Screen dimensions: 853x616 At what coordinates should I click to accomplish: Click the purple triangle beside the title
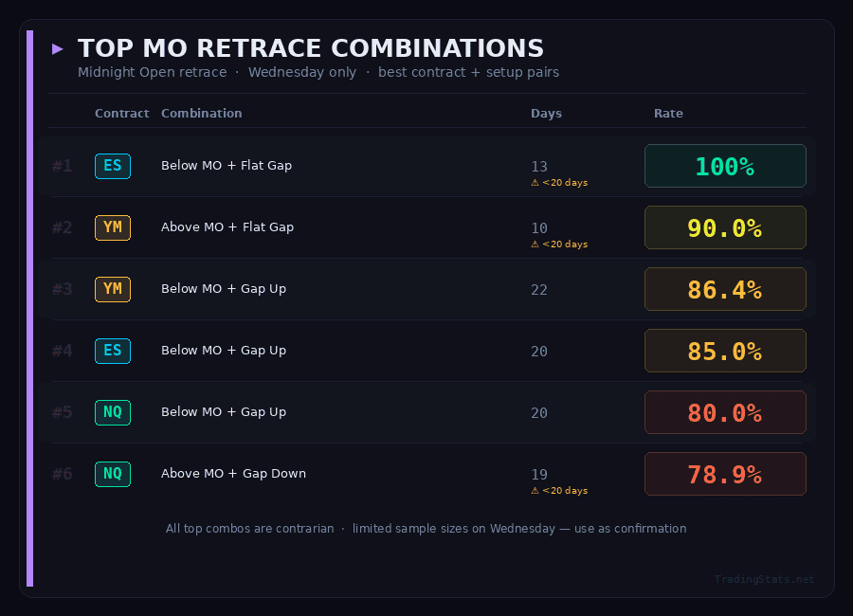tap(58, 48)
